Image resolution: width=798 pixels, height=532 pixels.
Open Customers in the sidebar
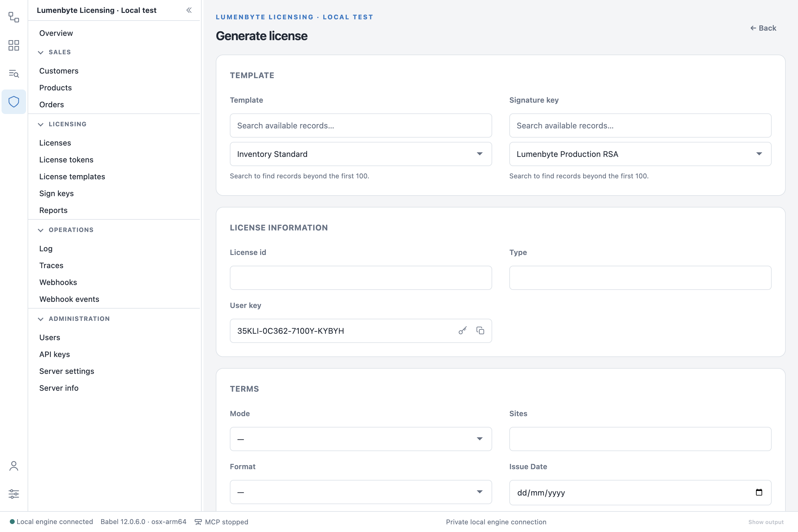pos(59,71)
